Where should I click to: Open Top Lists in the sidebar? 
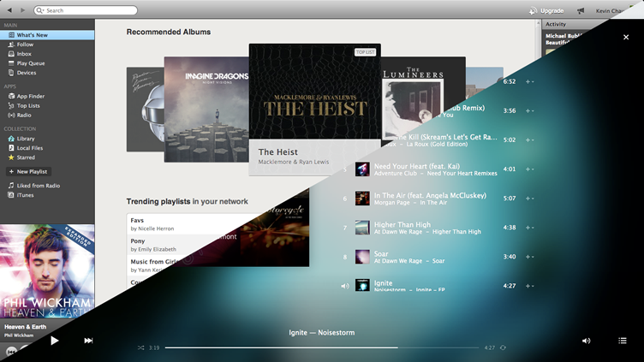click(x=28, y=105)
